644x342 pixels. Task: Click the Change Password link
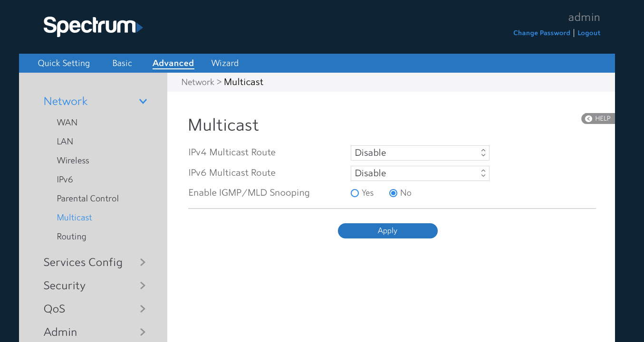pos(541,33)
